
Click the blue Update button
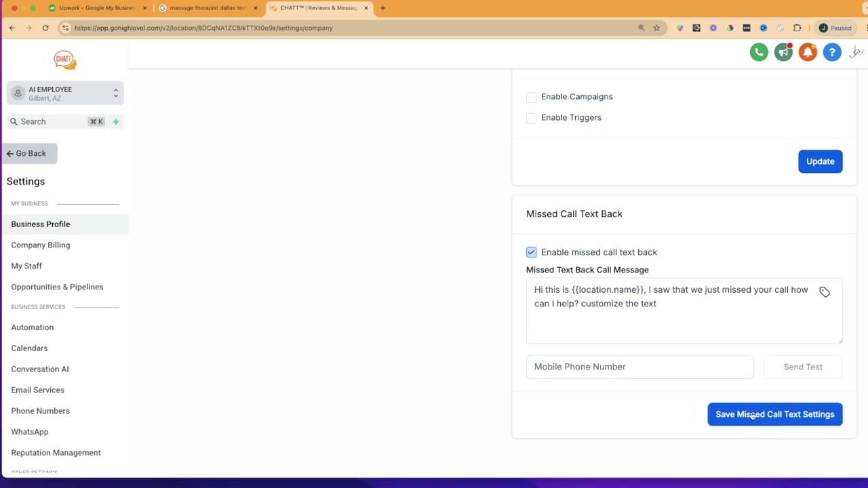(820, 161)
